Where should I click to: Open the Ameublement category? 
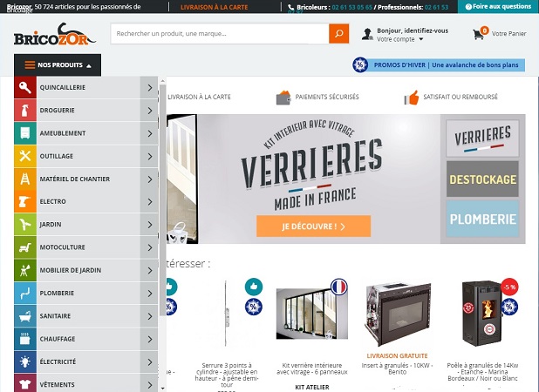pos(86,133)
